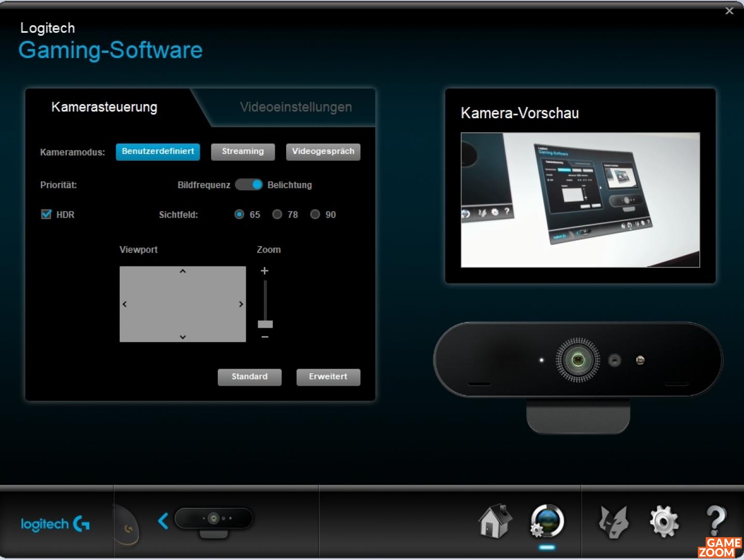Select the 65 field-of-view radio button
744x560 pixels.
click(239, 214)
